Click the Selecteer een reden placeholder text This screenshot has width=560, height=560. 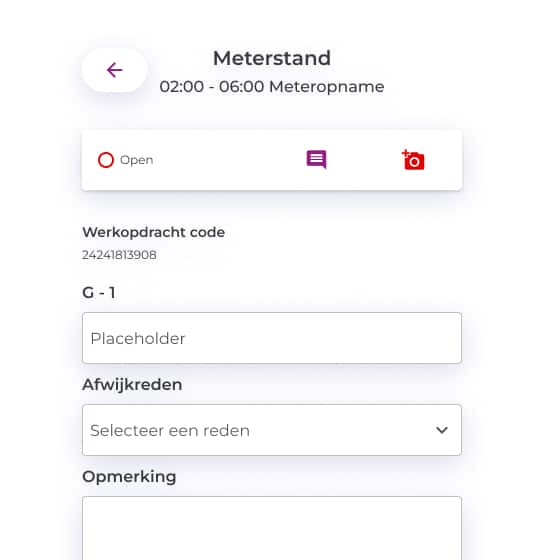[x=170, y=430]
